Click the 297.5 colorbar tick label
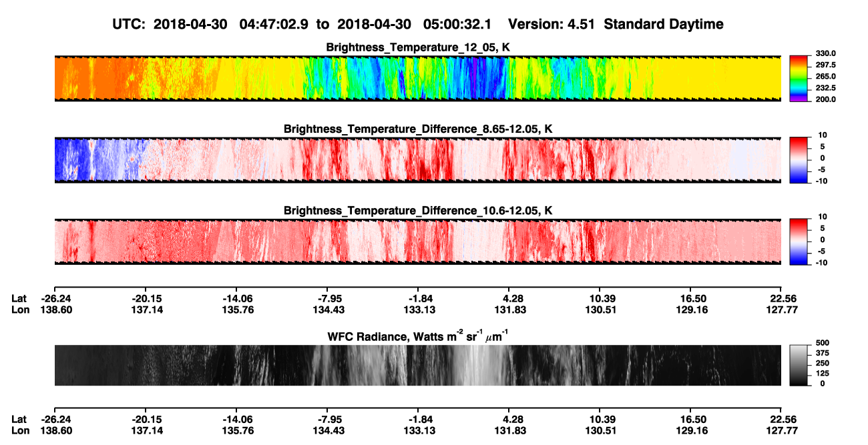This screenshot has height=445, width=868. [825, 65]
